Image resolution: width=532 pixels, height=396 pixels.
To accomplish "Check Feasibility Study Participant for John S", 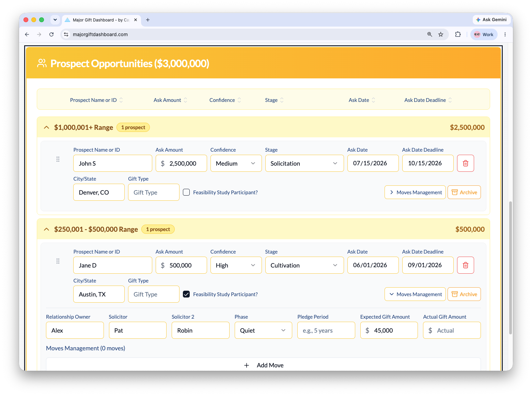I will pos(186,192).
